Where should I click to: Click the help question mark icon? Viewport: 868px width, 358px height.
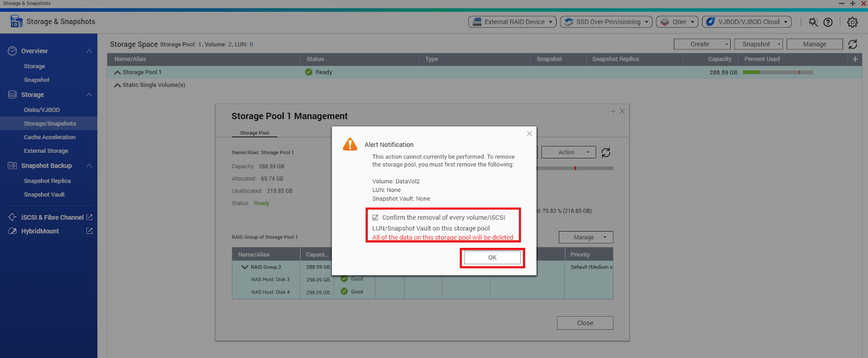click(828, 22)
